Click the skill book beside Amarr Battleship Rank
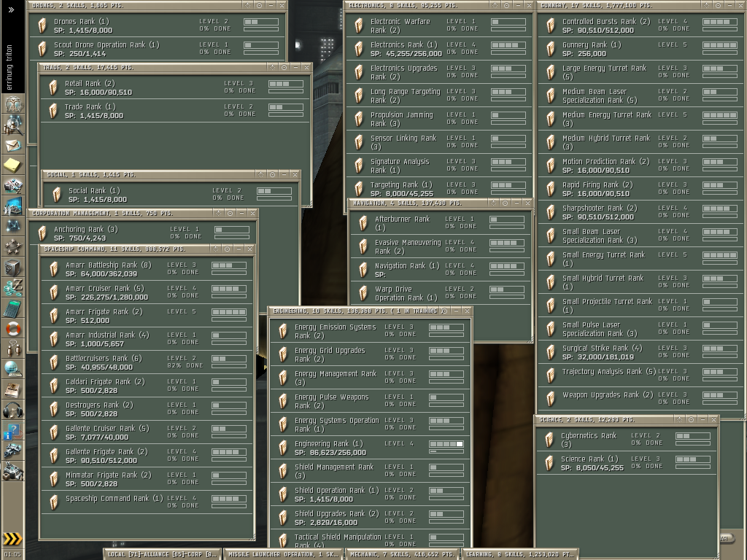747x560 pixels. click(54, 270)
